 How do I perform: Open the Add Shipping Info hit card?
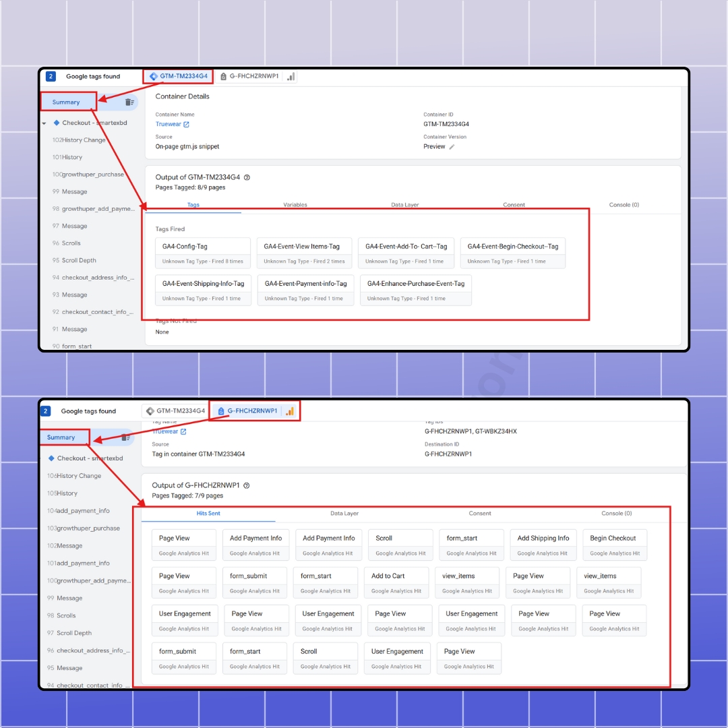pos(543,545)
